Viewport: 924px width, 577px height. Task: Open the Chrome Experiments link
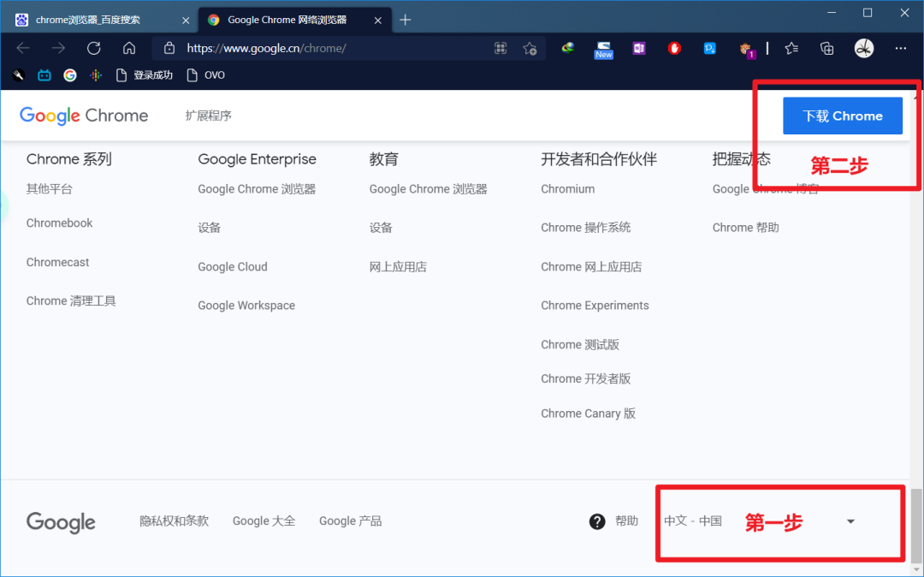595,306
